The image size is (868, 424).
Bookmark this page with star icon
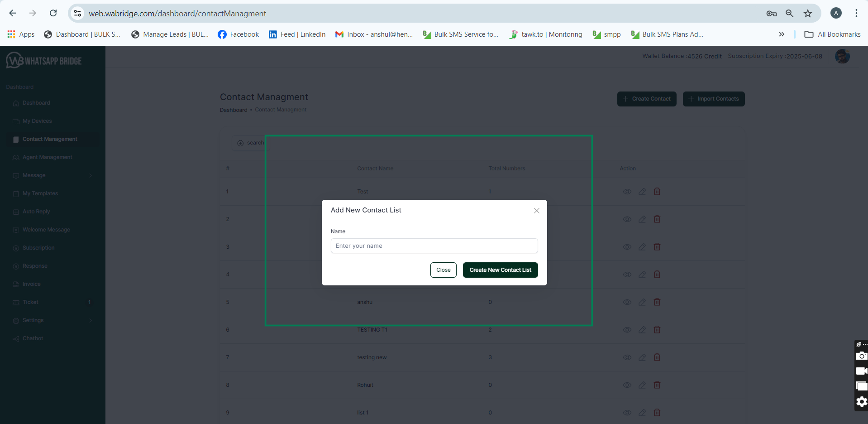point(808,13)
